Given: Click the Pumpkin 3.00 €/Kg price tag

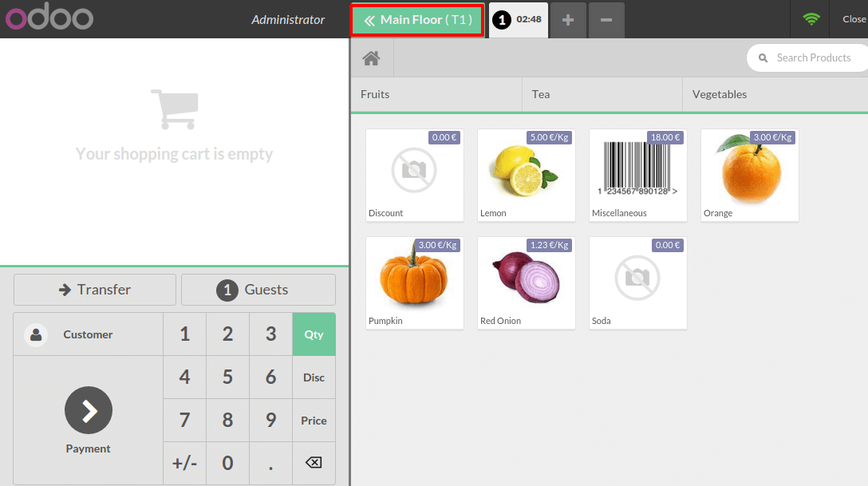Looking at the screenshot, I should (437, 245).
